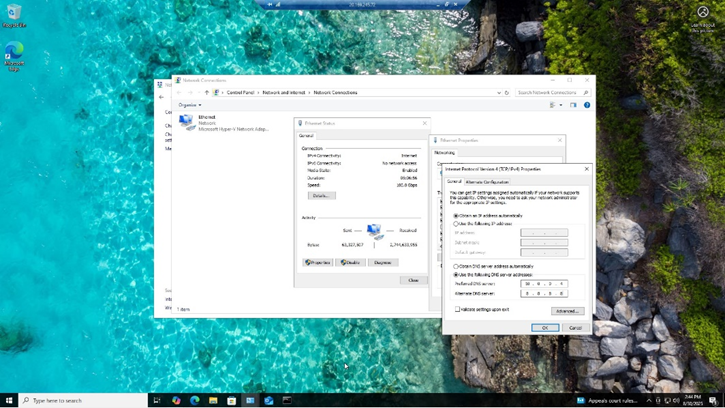Click the Preferred DNS server field
725x408 pixels.
(544, 284)
